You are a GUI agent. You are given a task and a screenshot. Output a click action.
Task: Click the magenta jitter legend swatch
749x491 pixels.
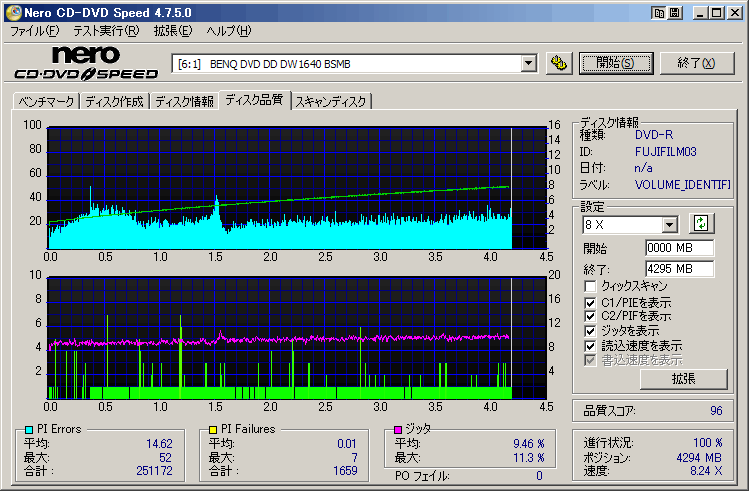(398, 429)
